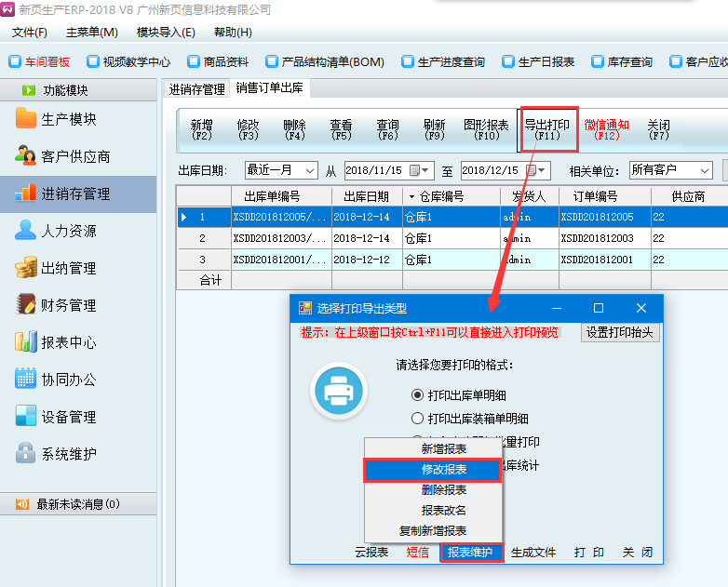Select 人力资源 person icon in sidebar

[25, 231]
